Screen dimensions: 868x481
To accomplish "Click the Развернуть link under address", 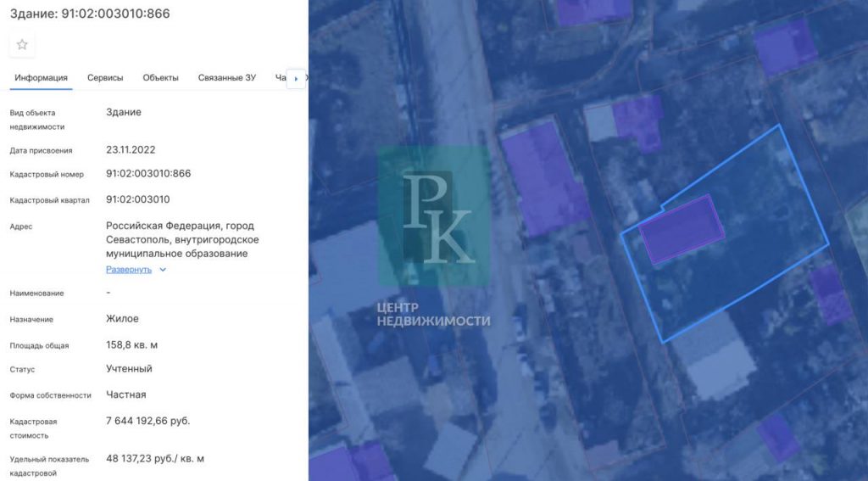I will (x=129, y=270).
